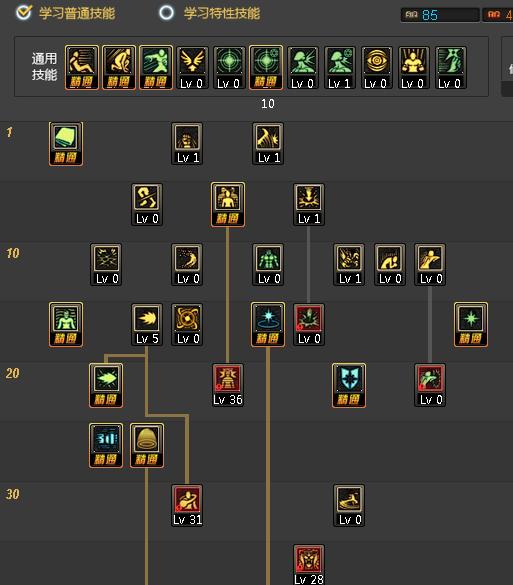This screenshot has width=513, height=585.
Task: Select the Lv 0 lying figure skill at level 30
Action: pos(349,506)
